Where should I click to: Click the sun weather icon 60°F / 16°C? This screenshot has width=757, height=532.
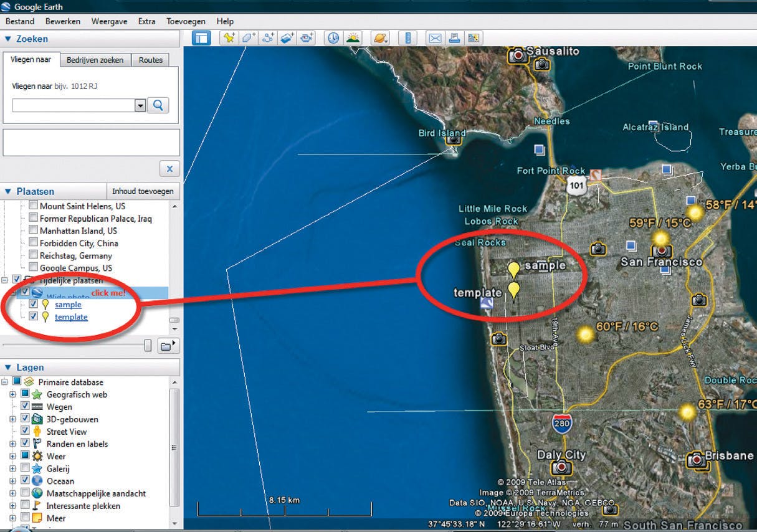(585, 335)
